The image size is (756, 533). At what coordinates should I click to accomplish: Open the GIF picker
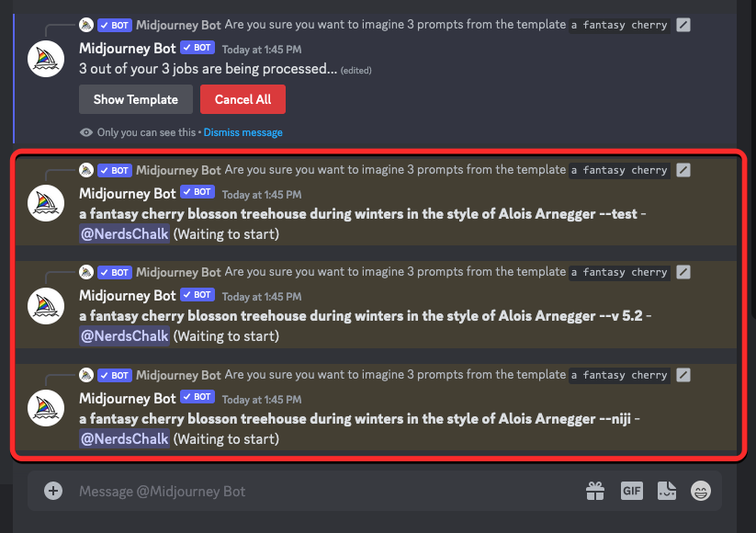coord(631,491)
